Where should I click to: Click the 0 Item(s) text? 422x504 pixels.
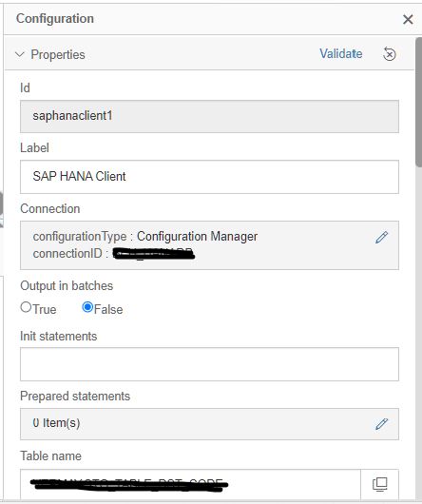[x=56, y=423]
